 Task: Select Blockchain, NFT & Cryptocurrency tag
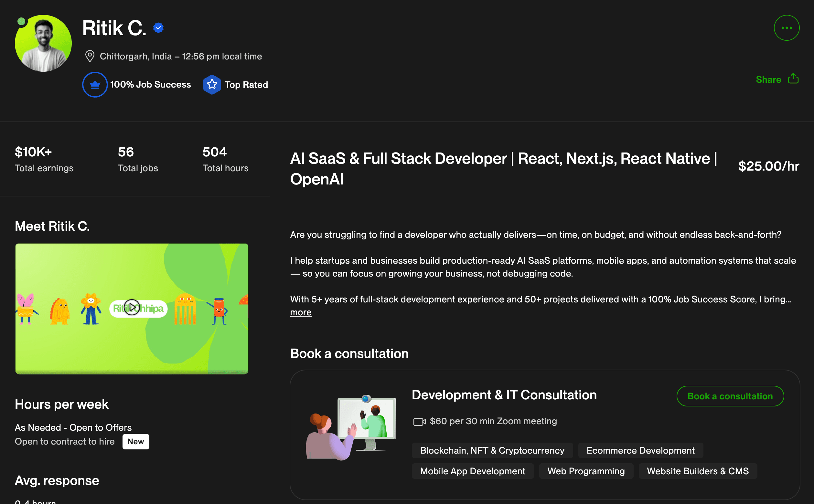492,450
